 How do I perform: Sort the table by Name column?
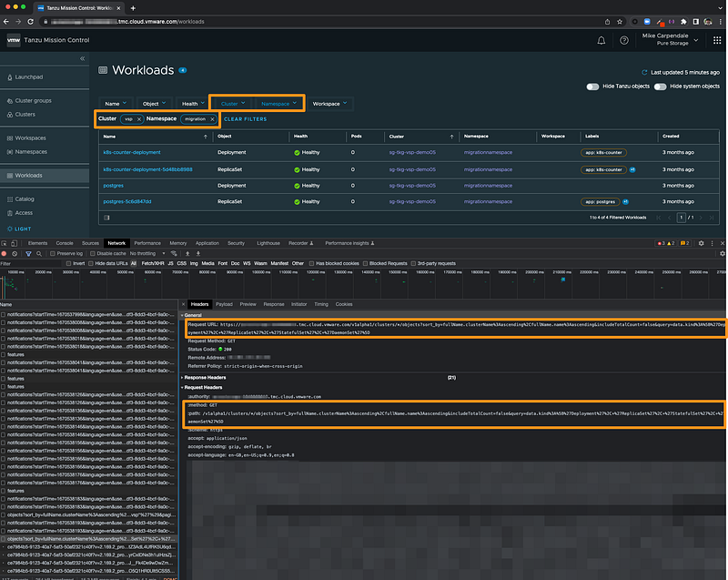(156, 137)
